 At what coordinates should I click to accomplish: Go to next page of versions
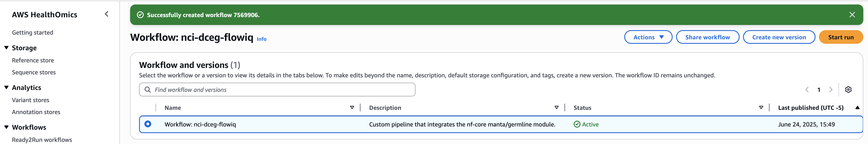(831, 90)
